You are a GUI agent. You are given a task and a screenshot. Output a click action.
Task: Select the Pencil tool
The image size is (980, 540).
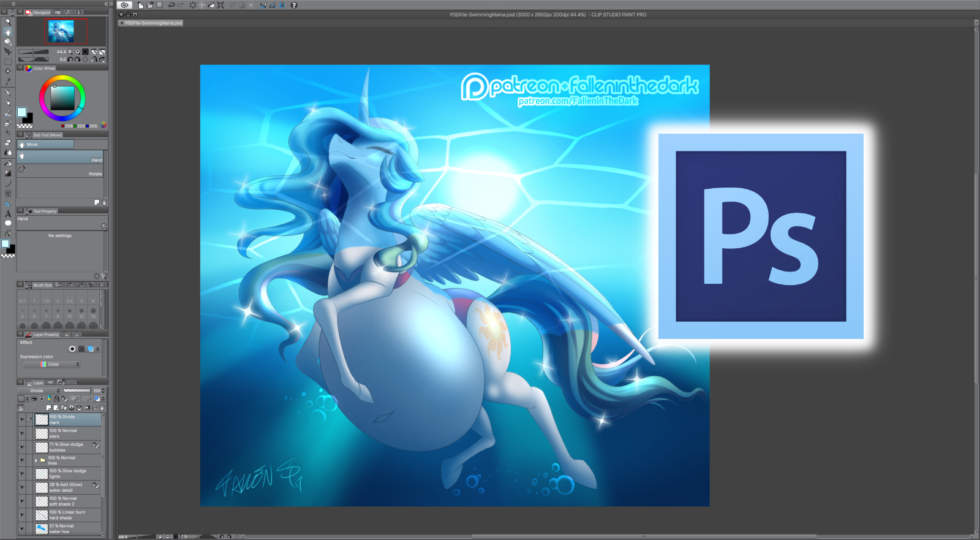(x=8, y=103)
